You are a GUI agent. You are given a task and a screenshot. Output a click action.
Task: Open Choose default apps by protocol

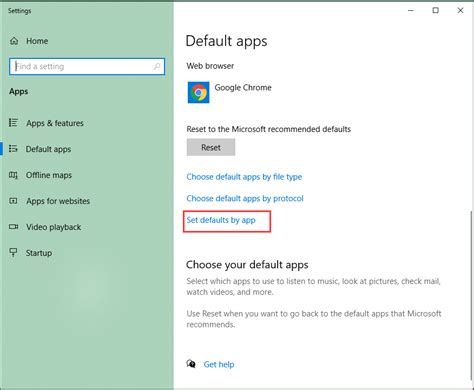click(x=245, y=198)
